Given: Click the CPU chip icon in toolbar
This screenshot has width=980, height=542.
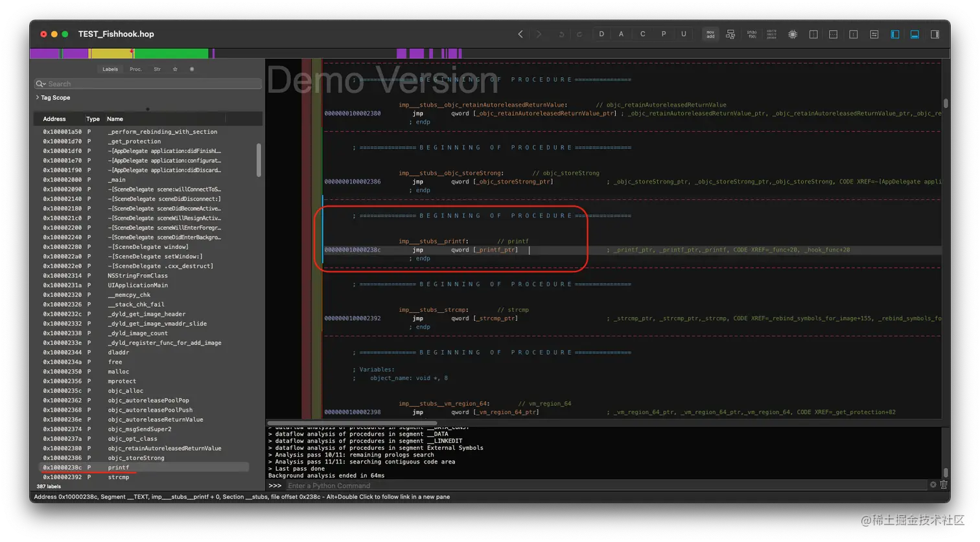Looking at the screenshot, I should (x=793, y=34).
